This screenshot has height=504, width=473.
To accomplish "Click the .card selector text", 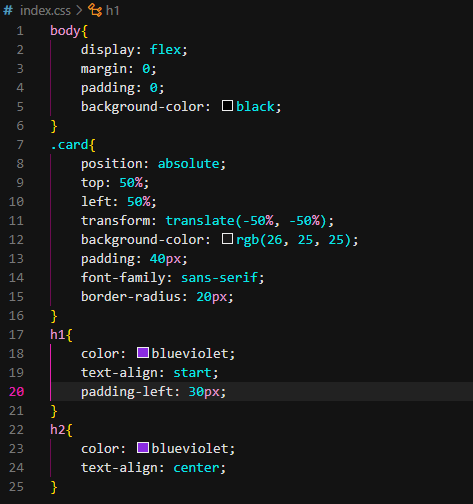I will click(x=69, y=145).
